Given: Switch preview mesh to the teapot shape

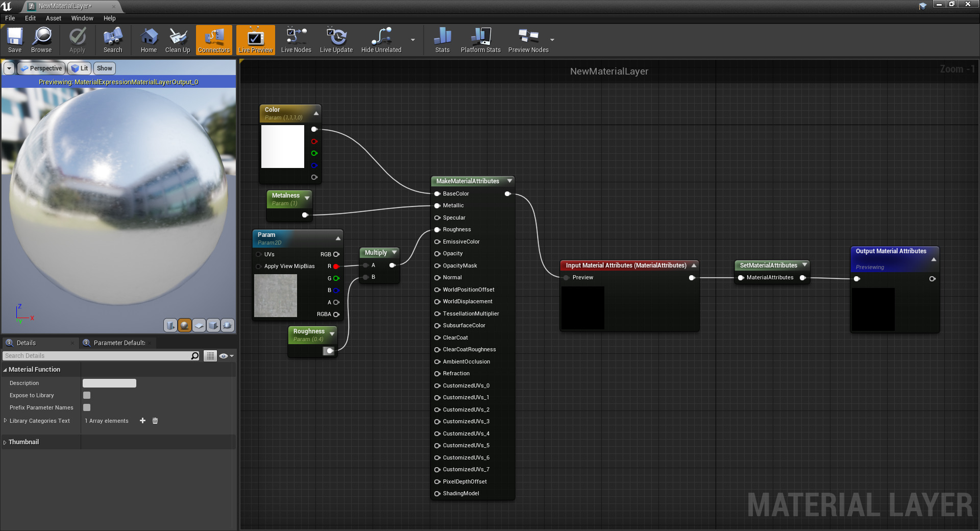Looking at the screenshot, I should 228,325.
